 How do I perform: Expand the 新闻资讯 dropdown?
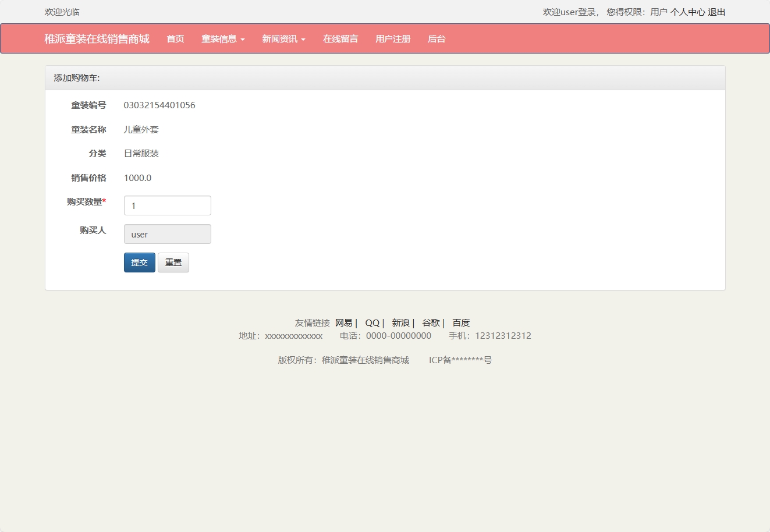pyautogui.click(x=281, y=38)
